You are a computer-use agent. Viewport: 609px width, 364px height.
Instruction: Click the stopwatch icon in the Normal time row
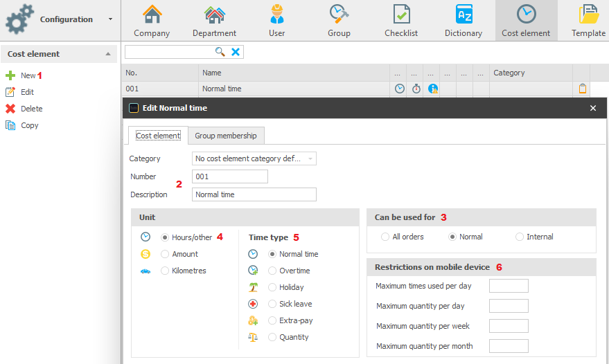pos(416,89)
